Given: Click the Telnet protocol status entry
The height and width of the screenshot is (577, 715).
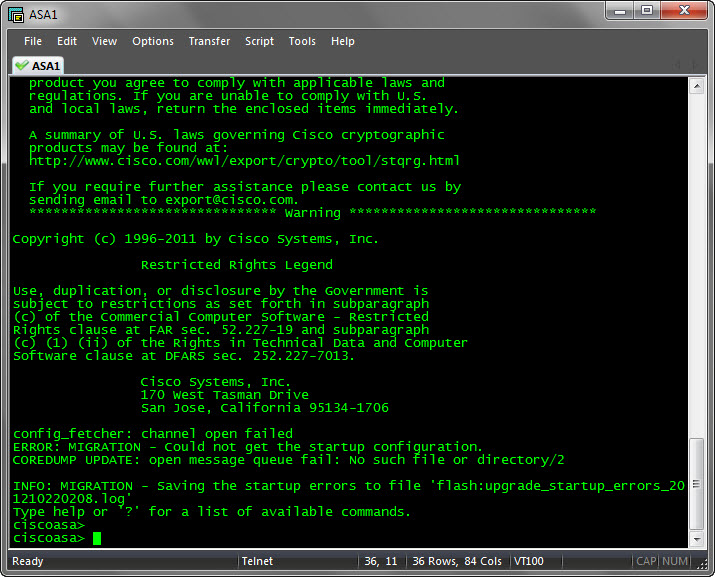Looking at the screenshot, I should tap(257, 561).
